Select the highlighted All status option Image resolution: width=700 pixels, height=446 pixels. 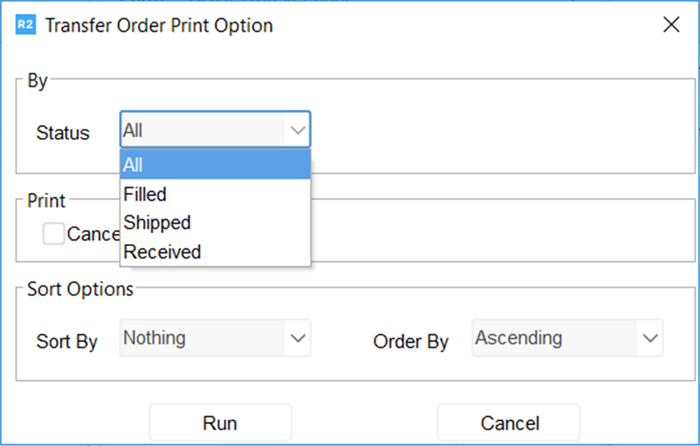click(215, 165)
